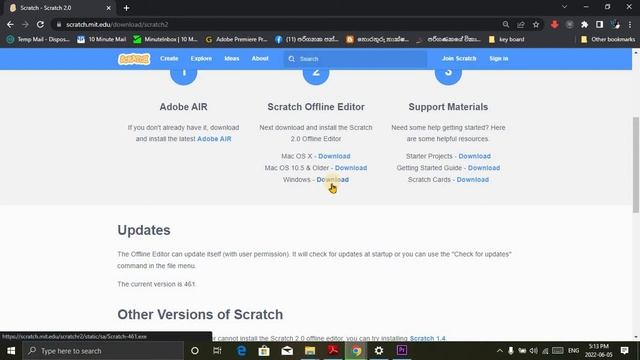Open the Explore menu item

tap(201, 59)
